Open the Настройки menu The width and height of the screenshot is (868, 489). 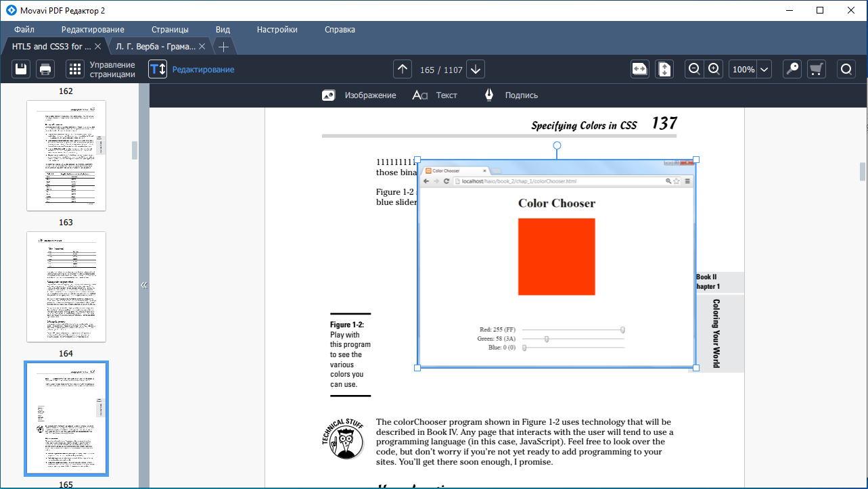(277, 30)
